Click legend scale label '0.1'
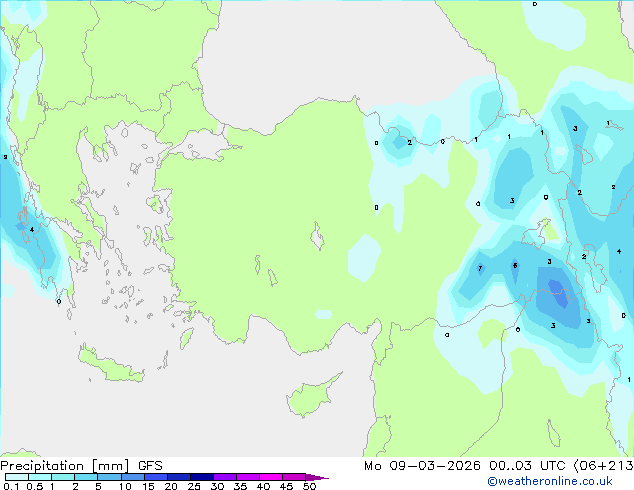Screen dimensions: 634x490 (x=11, y=486)
